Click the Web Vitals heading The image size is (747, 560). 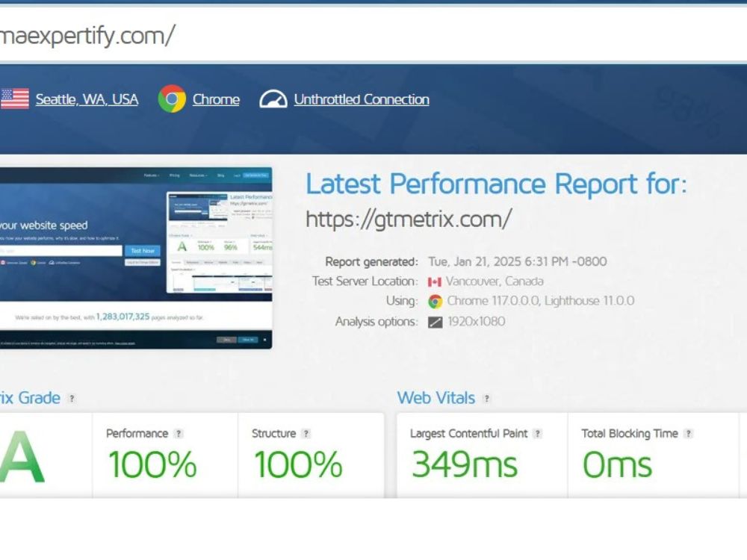pos(436,398)
